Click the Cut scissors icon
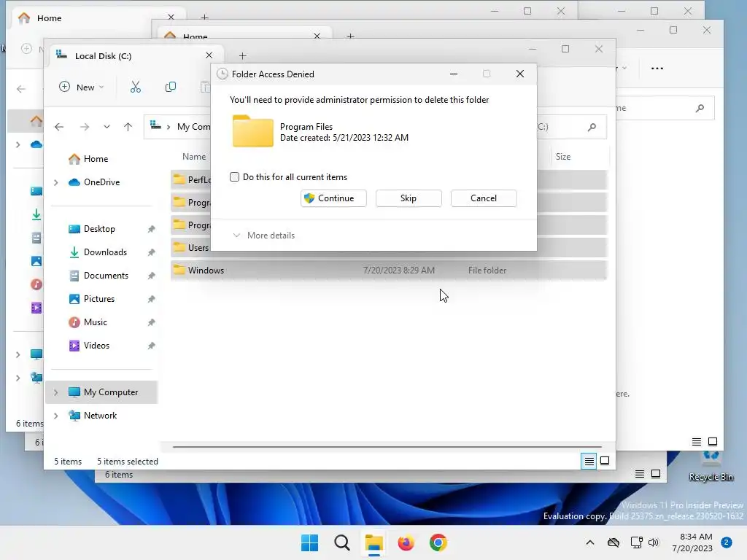The height and width of the screenshot is (560, 747). 136,87
